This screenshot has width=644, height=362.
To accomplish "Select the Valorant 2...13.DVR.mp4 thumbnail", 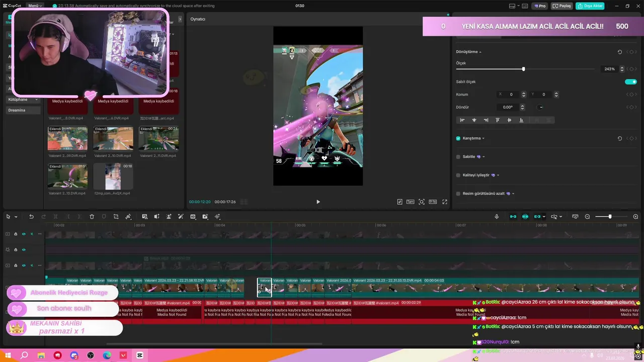I will [67, 176].
